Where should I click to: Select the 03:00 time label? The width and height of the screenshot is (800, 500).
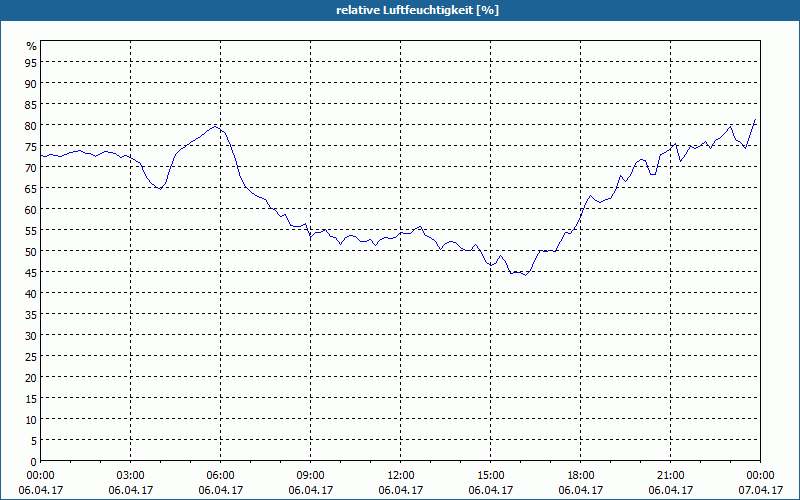(x=130, y=476)
